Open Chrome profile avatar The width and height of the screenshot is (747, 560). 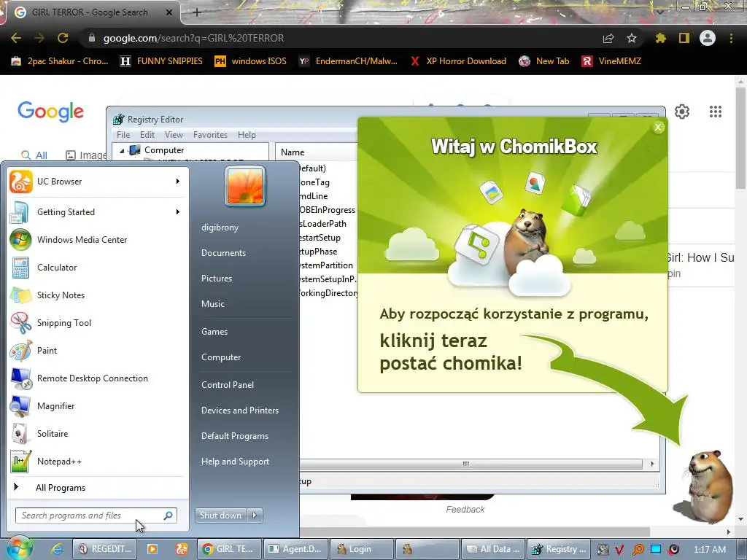click(x=708, y=38)
